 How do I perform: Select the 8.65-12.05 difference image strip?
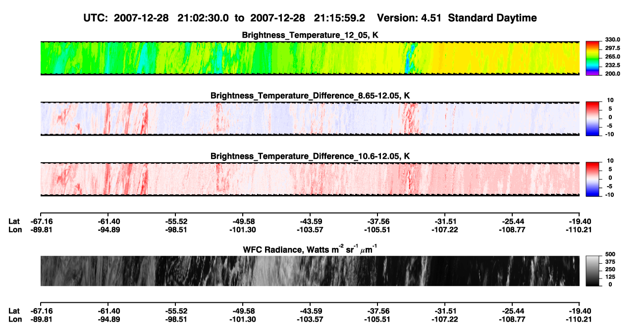point(310,119)
